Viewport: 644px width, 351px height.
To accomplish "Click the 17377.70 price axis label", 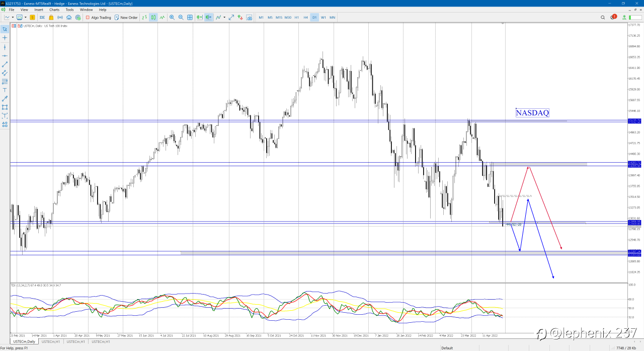I will (634, 25).
